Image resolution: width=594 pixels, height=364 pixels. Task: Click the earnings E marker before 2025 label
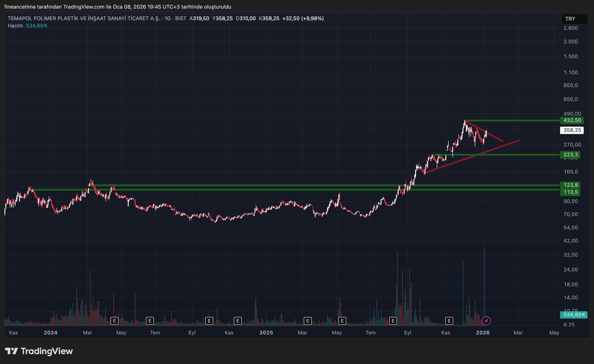[238, 321]
